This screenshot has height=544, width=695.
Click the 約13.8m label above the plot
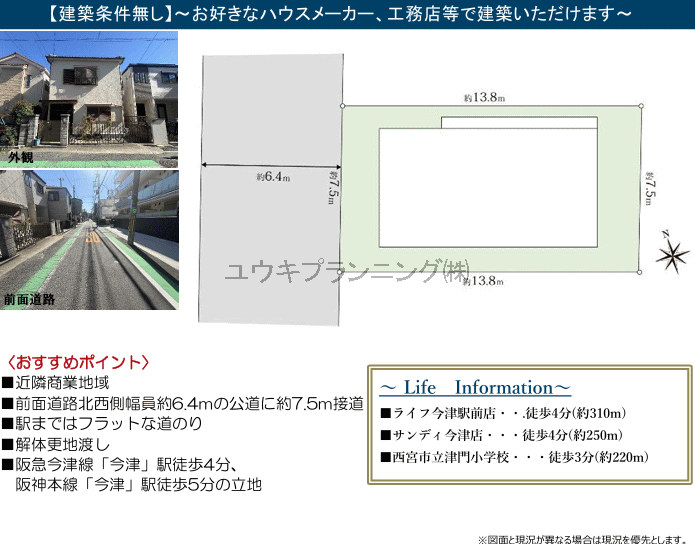[x=485, y=98]
